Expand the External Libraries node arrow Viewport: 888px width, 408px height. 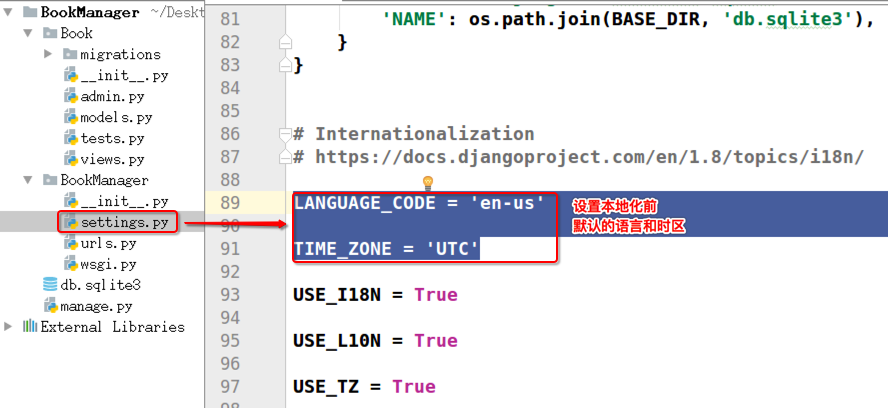pos(8,326)
